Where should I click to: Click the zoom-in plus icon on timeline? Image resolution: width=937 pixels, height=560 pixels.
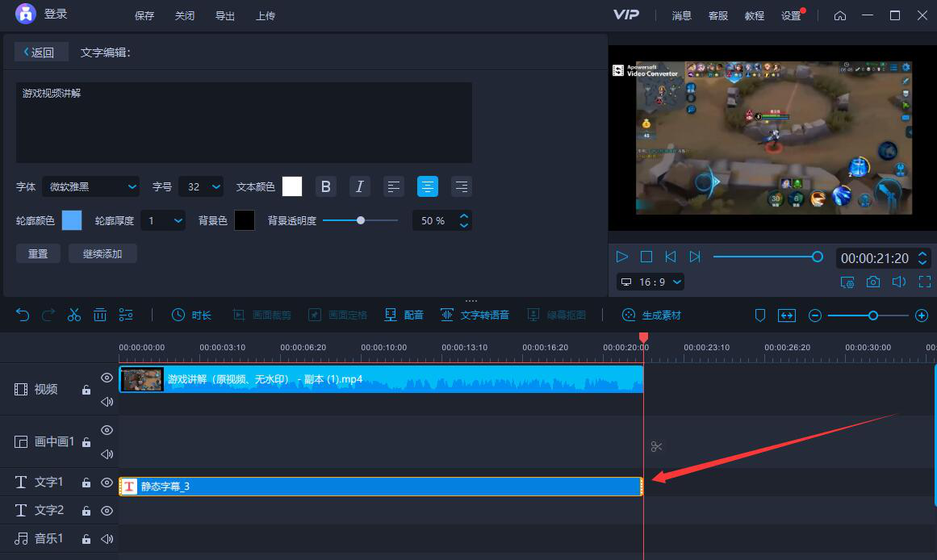(x=922, y=316)
